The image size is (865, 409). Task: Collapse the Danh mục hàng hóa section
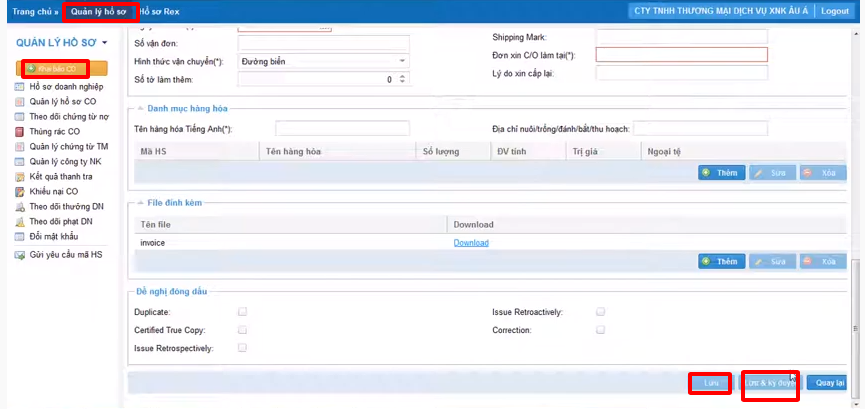pyautogui.click(x=140, y=108)
